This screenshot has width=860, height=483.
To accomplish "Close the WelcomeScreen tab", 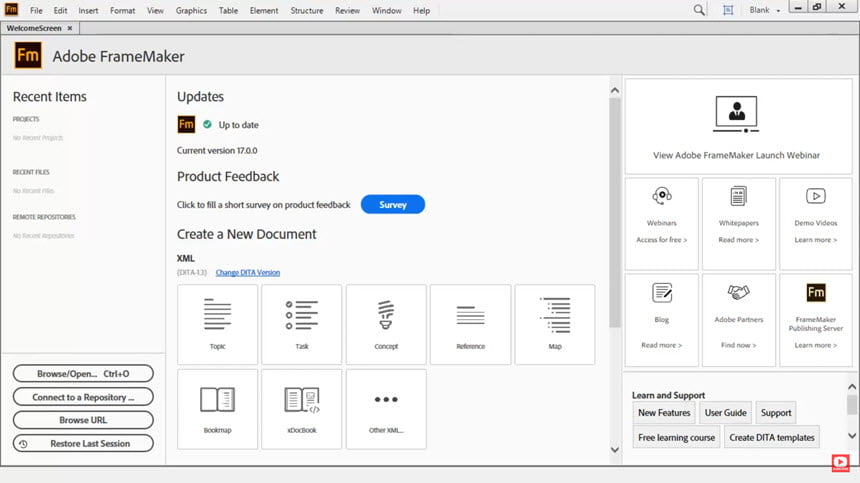I will 70,28.
